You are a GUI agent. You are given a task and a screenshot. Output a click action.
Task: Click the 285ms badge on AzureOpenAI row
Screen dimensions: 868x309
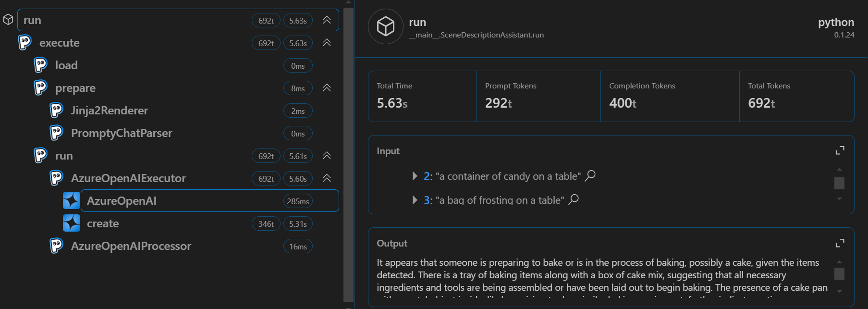tap(298, 201)
